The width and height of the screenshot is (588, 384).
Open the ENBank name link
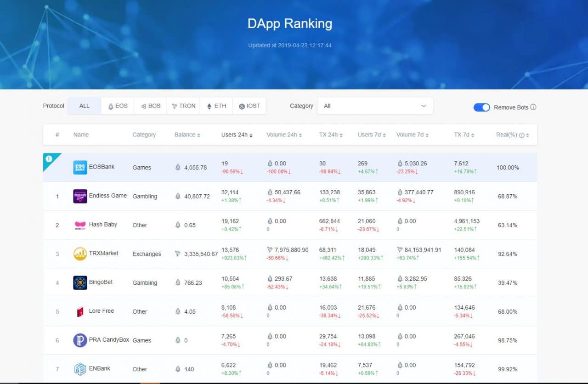[100, 368]
